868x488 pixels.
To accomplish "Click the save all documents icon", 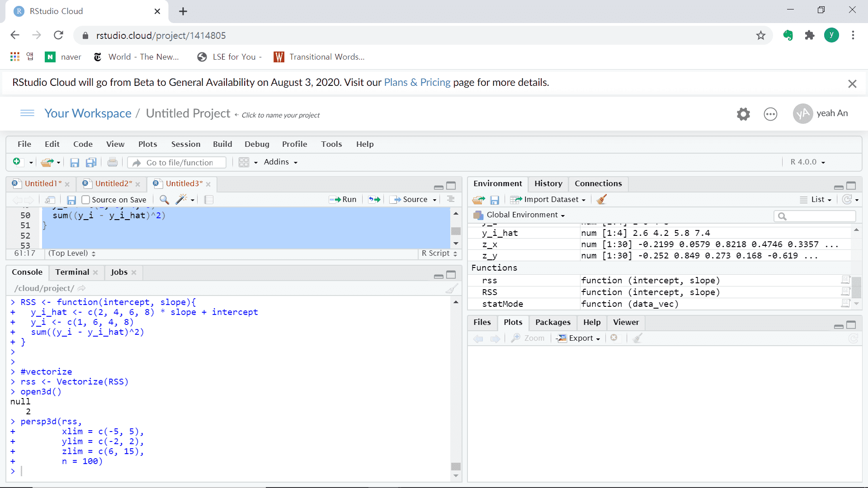I will 91,162.
